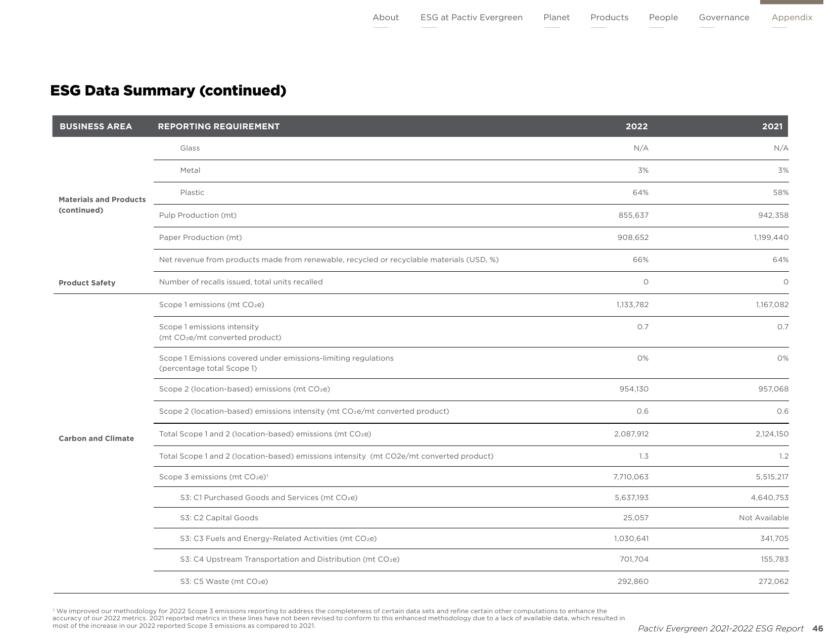Screen dimensions: 834x644
Task: Select the 'Scope 1 emissions intensity' row label
Action: coord(220,332)
